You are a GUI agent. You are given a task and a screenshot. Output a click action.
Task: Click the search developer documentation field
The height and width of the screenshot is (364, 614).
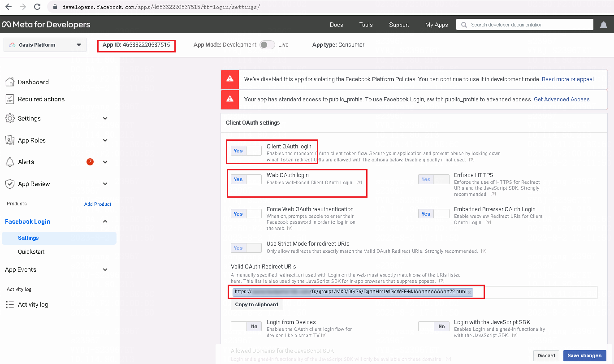(525, 25)
